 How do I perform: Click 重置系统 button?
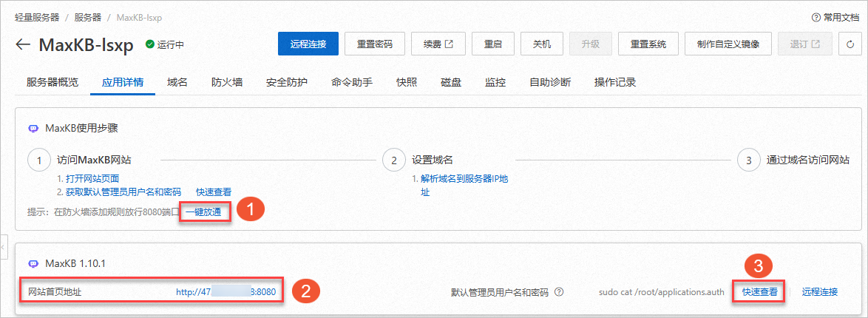[648, 44]
